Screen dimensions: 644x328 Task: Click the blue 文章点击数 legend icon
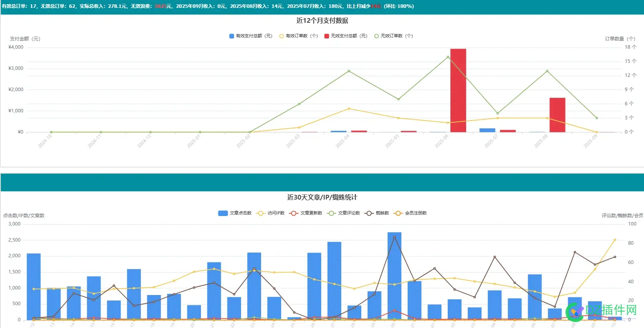coord(223,213)
